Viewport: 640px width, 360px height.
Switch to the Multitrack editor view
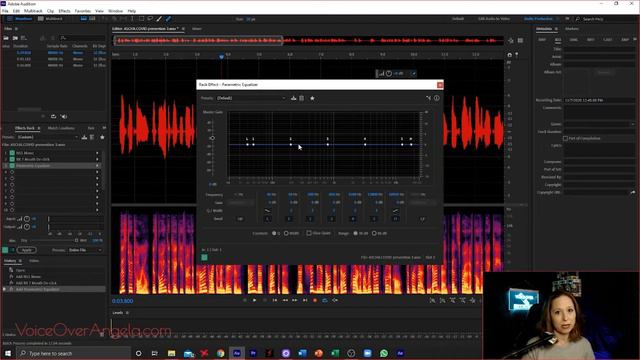click(x=50, y=19)
